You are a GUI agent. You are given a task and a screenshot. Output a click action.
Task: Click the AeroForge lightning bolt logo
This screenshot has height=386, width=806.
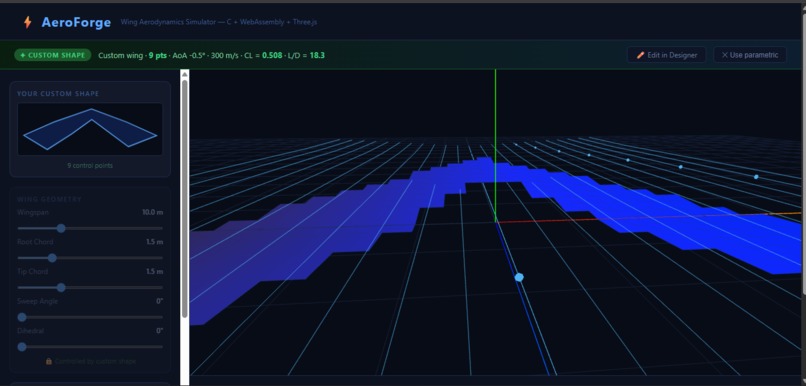(27, 22)
